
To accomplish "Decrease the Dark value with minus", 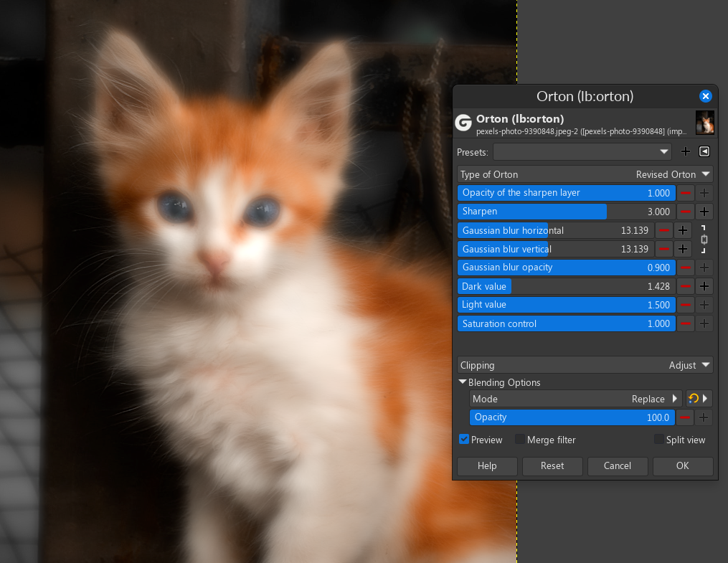I will coord(685,286).
